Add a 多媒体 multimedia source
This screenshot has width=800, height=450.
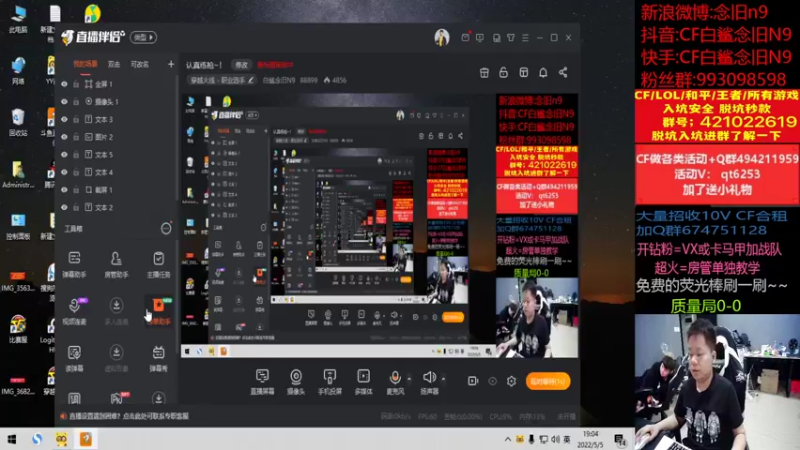363,382
